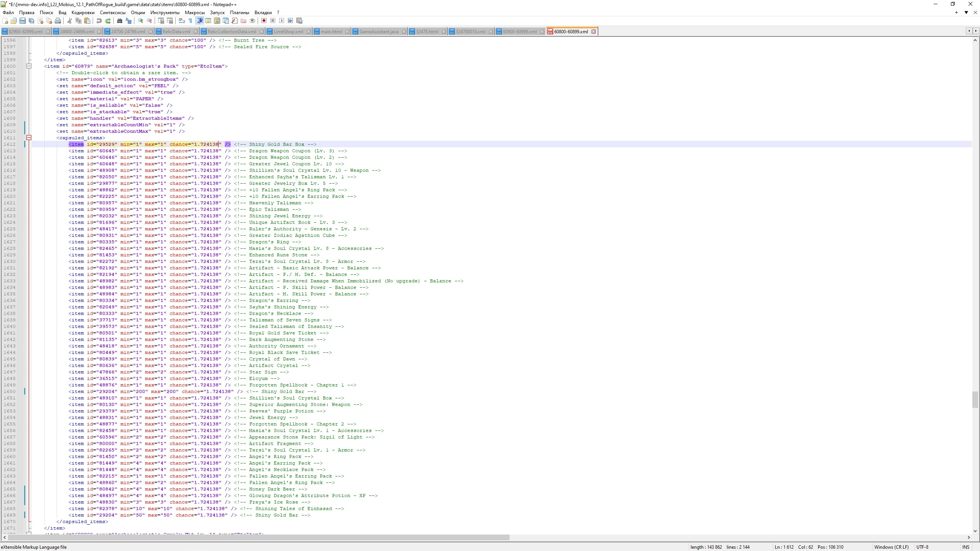Toggle Folder as Workspace panel button
This screenshot has width=980, height=551.
243,21
